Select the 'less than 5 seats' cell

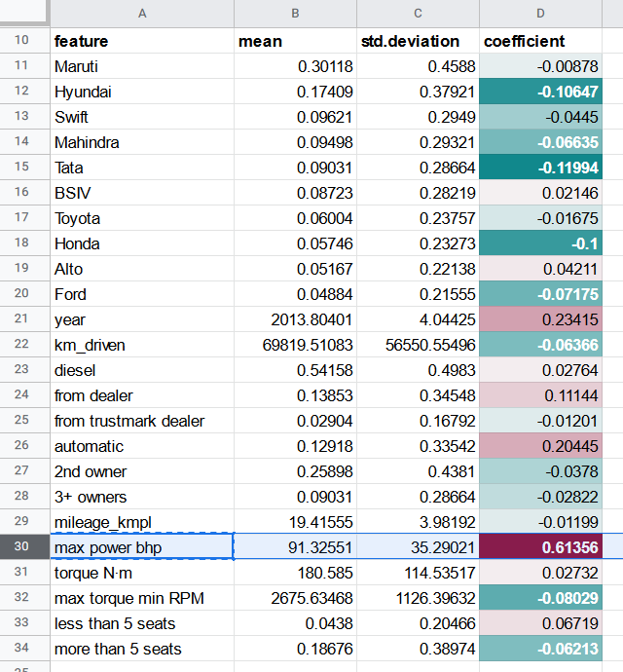[x=142, y=622]
